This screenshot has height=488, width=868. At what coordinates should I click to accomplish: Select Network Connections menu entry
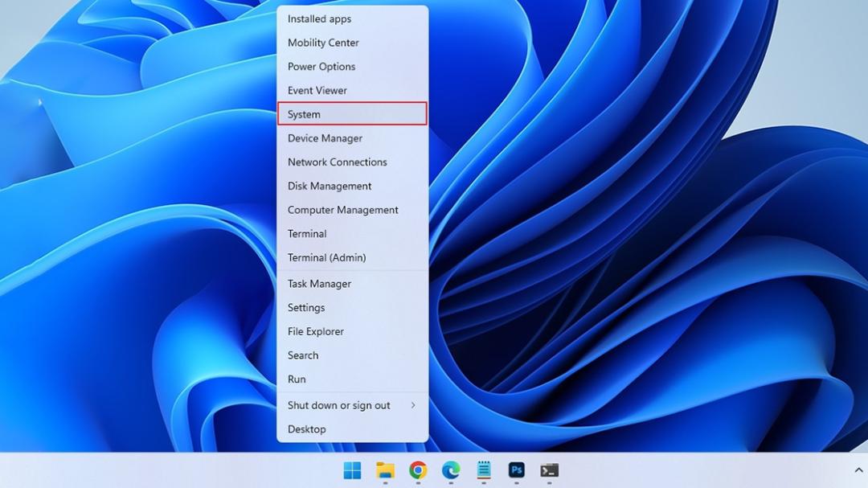coord(353,162)
